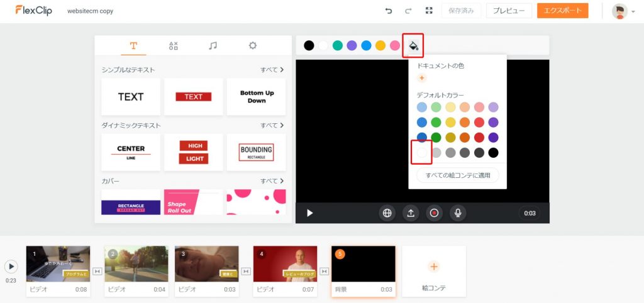Click the redo arrow icon
Screen dimensions: 644x303
tap(408, 11)
